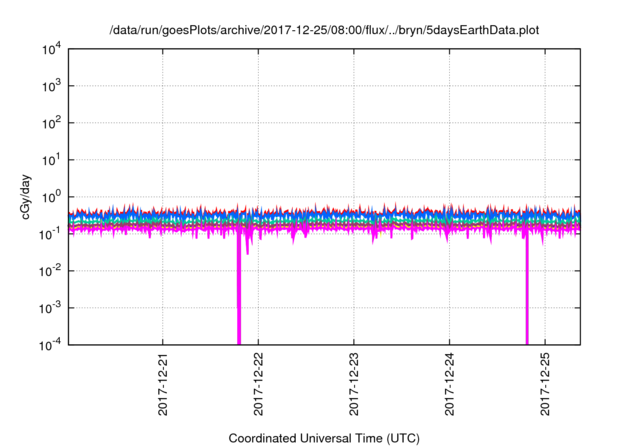Click the 10^-4 y-axis tick label
This screenshot has width=640, height=448.
click(50, 346)
